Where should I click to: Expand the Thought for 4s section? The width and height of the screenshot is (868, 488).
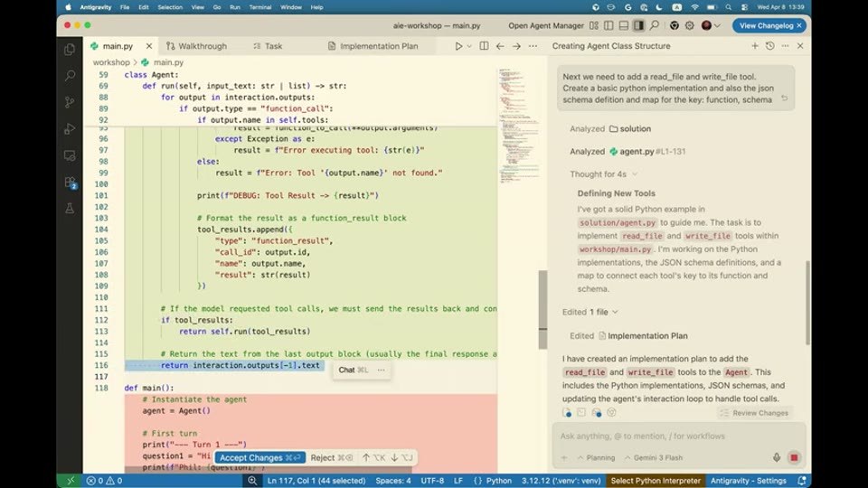(x=603, y=174)
